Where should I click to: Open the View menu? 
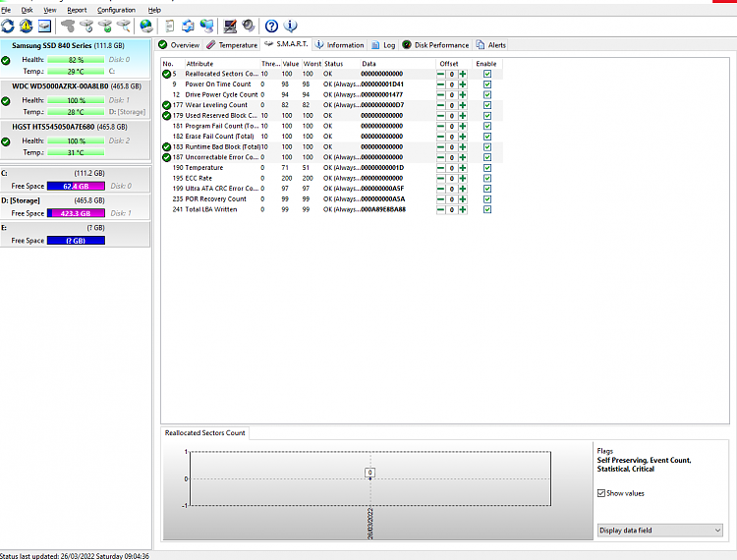point(50,10)
